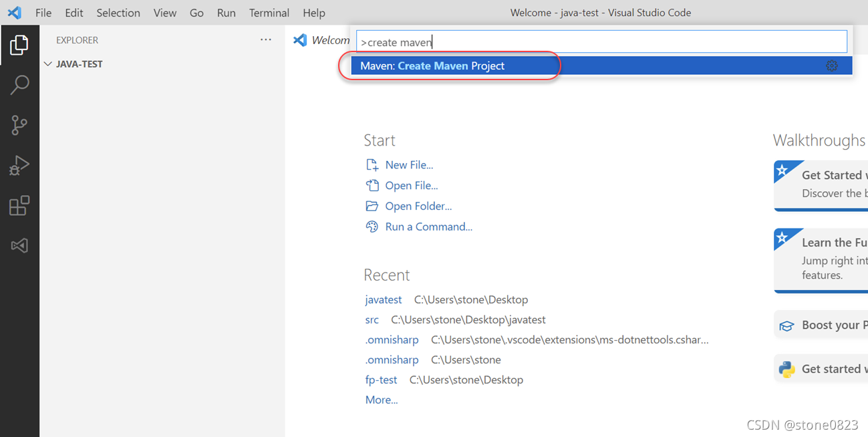Image resolution: width=868 pixels, height=437 pixels.
Task: Open Source Control view in activity bar
Action: click(19, 125)
